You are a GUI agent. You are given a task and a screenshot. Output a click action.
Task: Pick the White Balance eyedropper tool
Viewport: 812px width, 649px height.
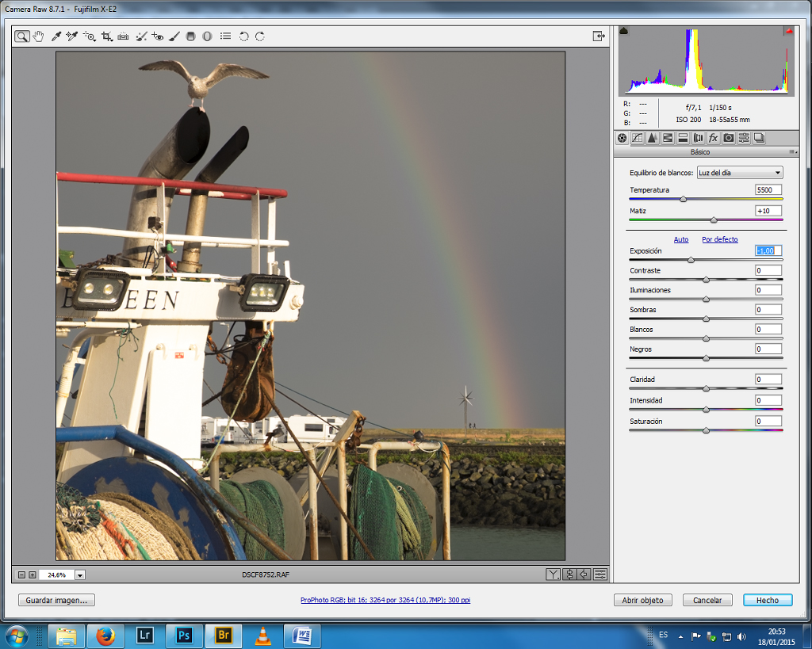click(x=56, y=36)
